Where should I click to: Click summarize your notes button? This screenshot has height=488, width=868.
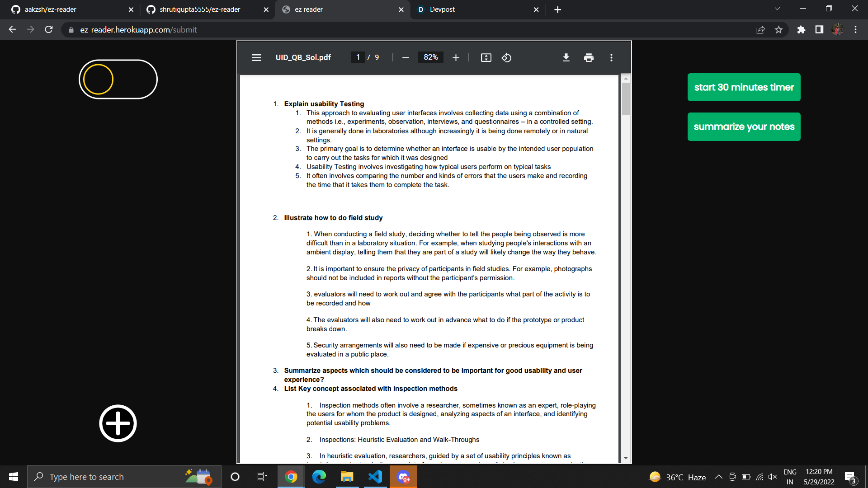(744, 127)
